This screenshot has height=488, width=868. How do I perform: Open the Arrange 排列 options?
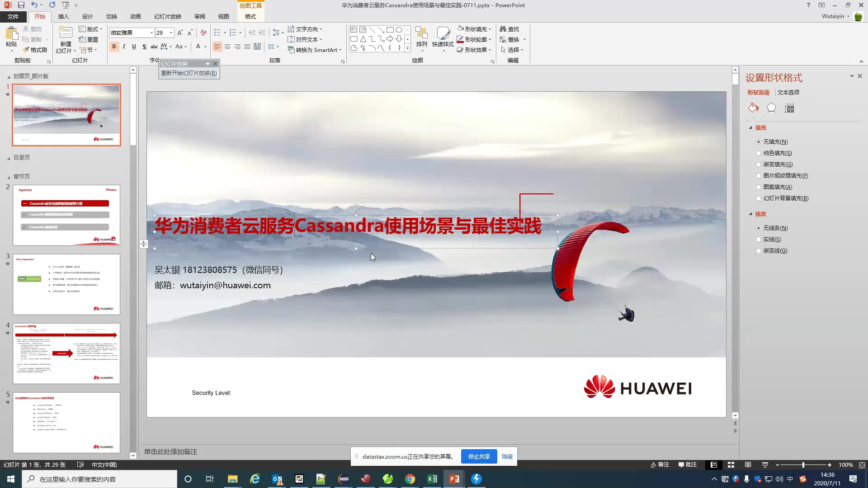pos(421,39)
